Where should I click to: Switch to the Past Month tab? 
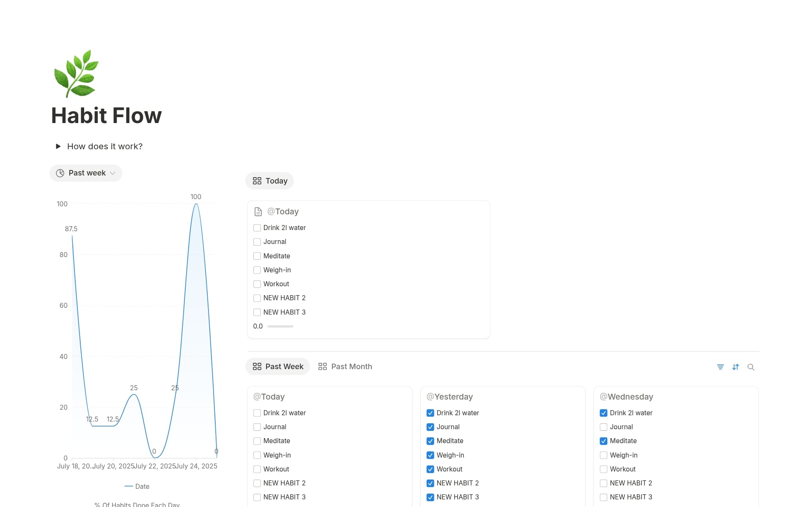click(x=351, y=366)
